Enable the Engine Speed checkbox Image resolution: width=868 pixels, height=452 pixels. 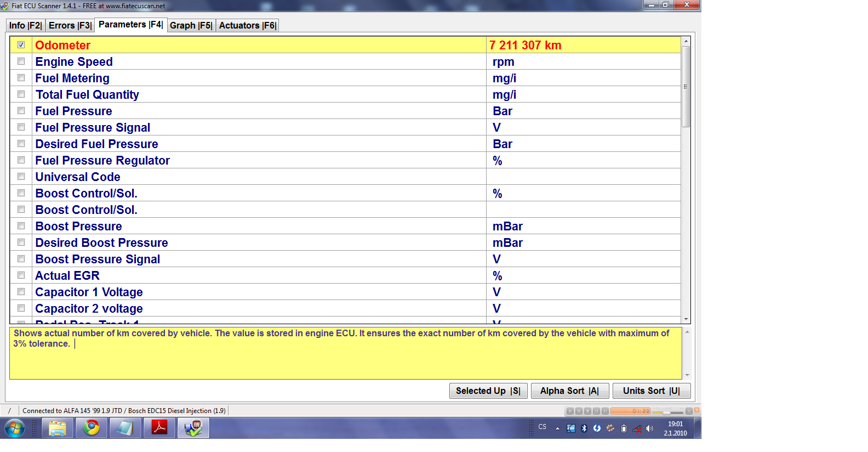21,61
